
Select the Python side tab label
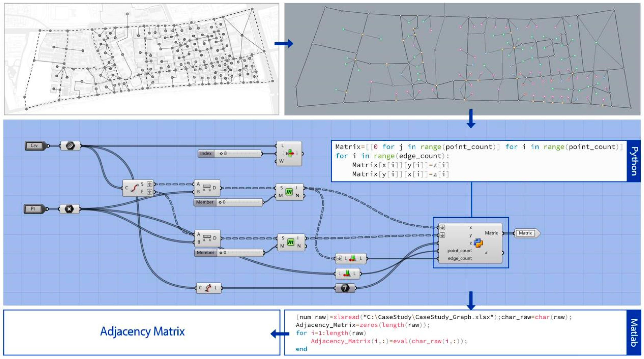pyautogui.click(x=634, y=161)
